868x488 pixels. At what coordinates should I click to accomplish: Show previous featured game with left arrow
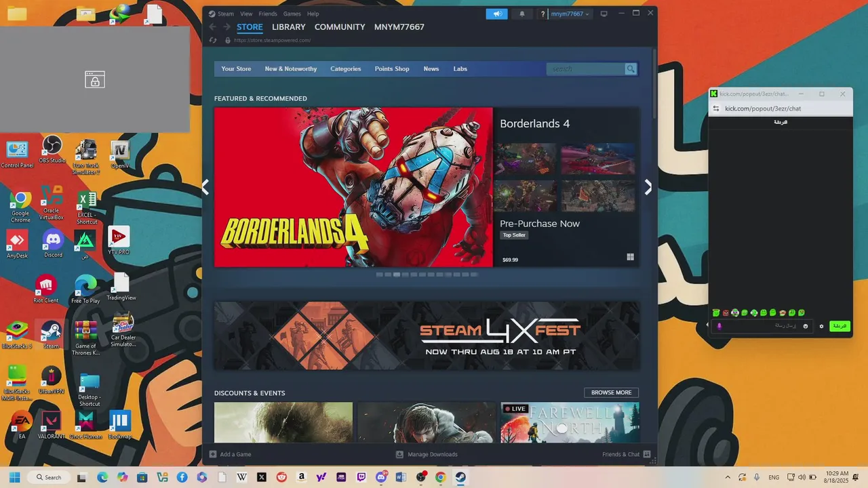click(x=205, y=187)
